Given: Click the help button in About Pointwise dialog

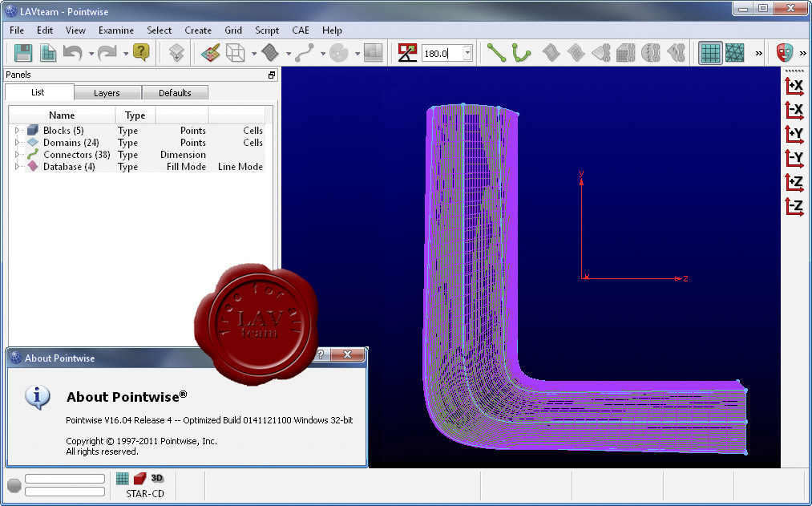Looking at the screenshot, I should pos(321,354).
